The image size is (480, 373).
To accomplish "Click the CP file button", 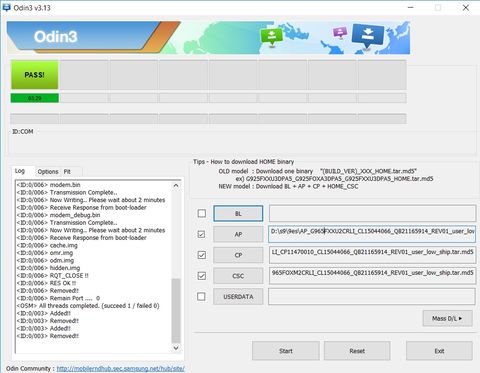I will (238, 255).
